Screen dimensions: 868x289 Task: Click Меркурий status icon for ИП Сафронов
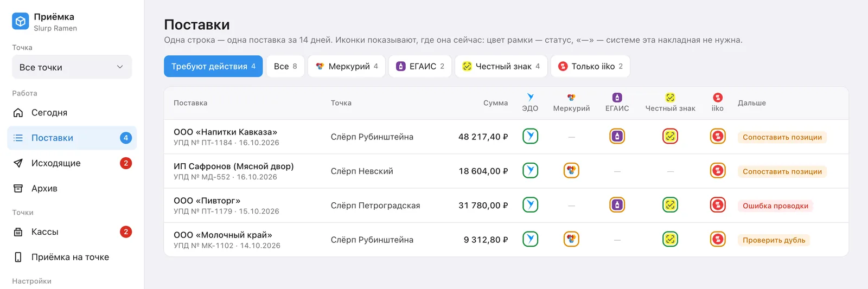pyautogui.click(x=571, y=170)
